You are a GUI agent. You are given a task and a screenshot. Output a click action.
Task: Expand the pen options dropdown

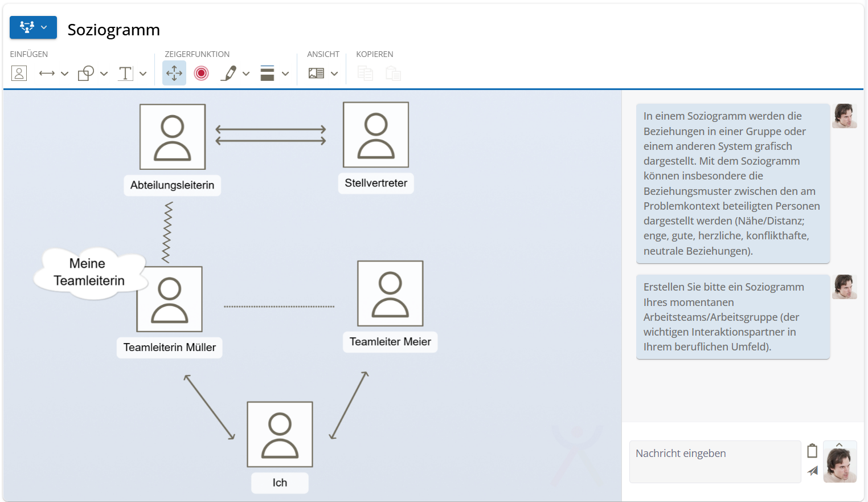246,74
